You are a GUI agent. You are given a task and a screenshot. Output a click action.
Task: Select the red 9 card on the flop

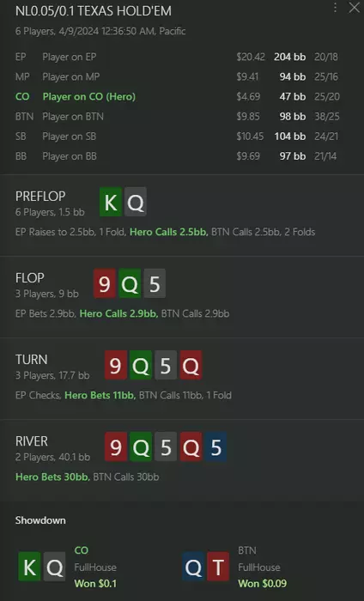(105, 283)
